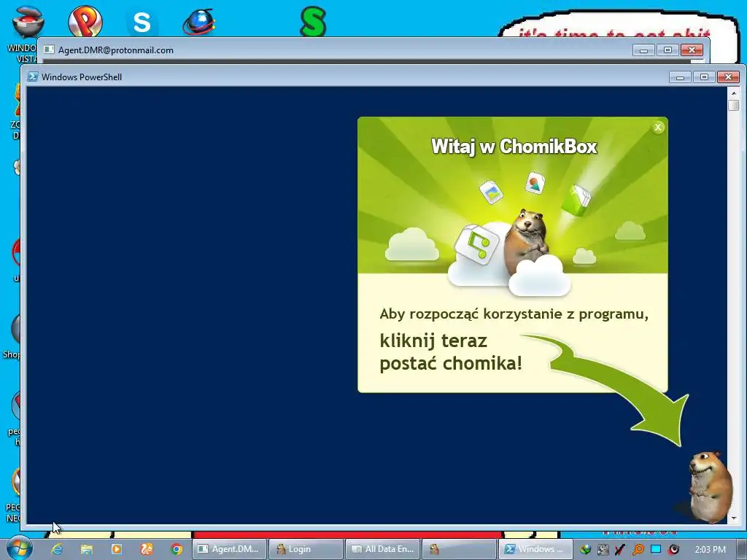Click the round red-dot tray icon
Viewport: 747px width, 560px height.
(673, 550)
